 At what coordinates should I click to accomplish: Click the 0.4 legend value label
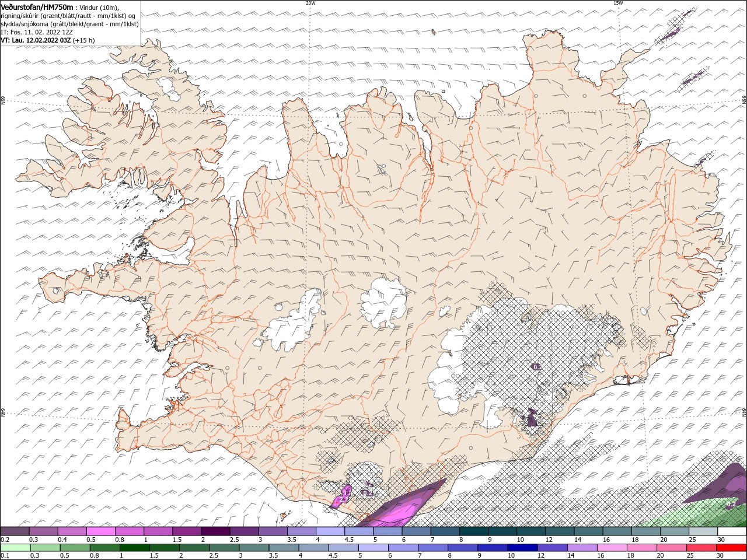(62, 540)
